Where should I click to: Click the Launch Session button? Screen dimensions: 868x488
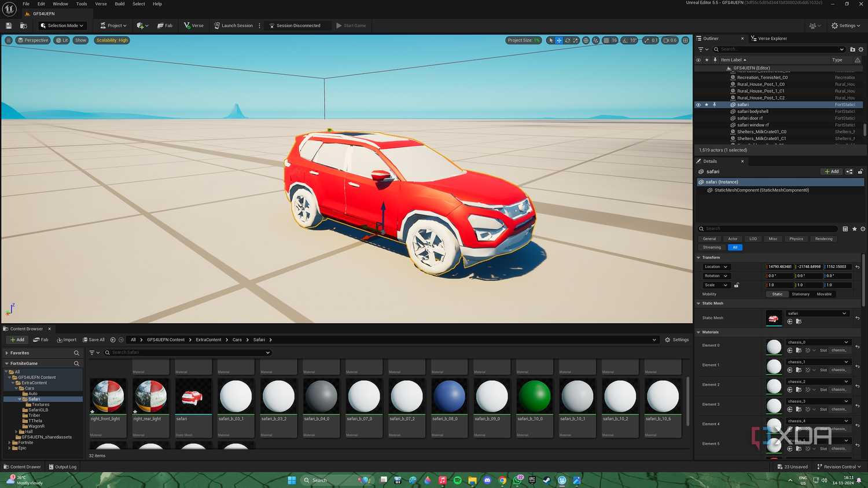(233, 25)
